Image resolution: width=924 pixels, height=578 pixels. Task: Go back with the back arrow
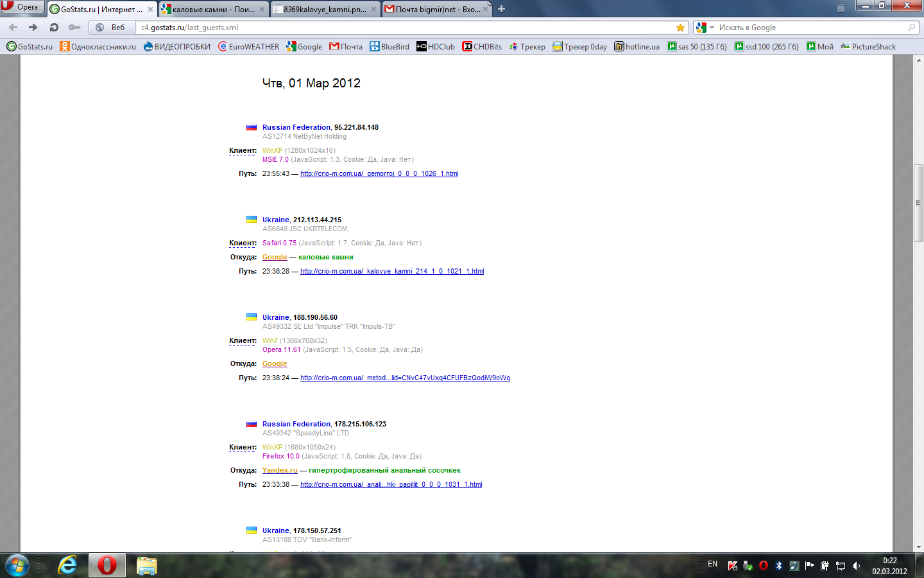[x=13, y=28]
